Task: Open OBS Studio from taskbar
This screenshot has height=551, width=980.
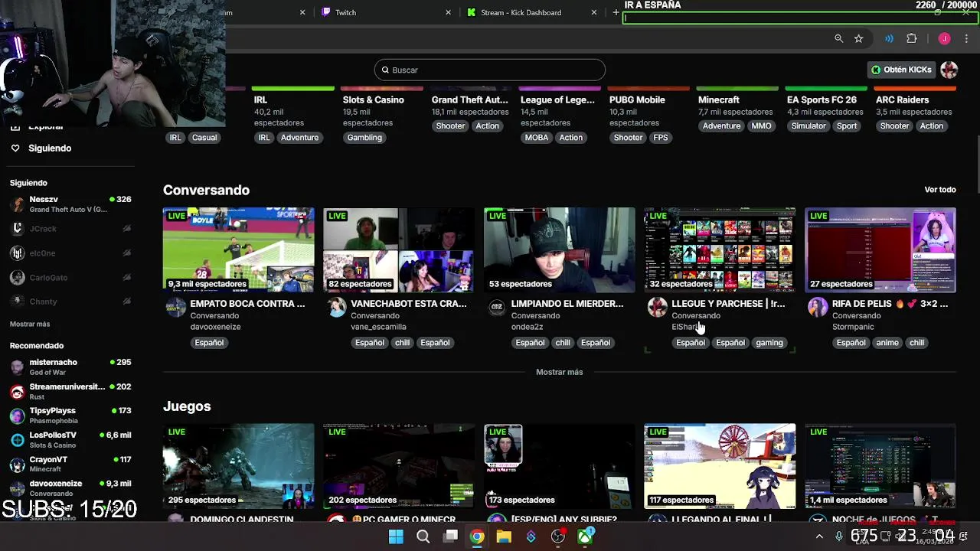Action: pyautogui.click(x=558, y=536)
